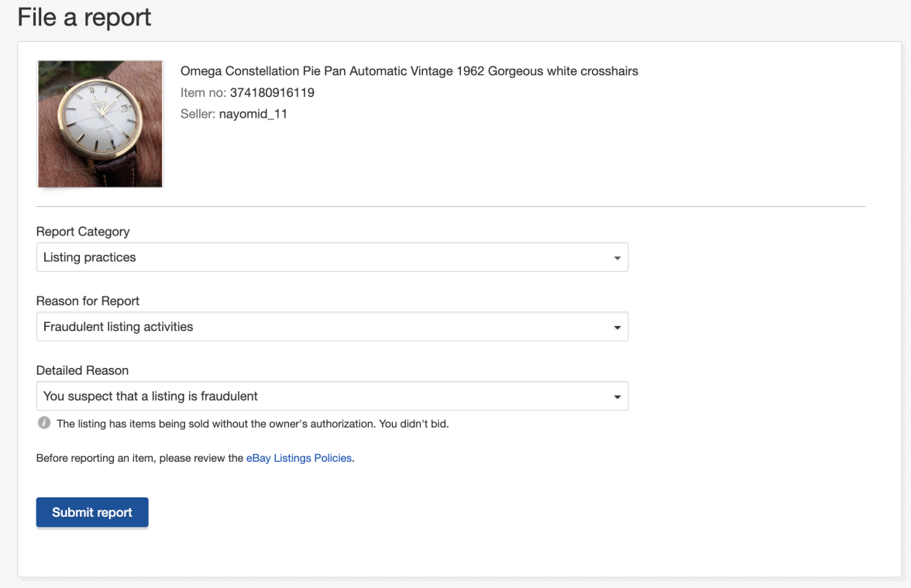This screenshot has width=911, height=588.
Task: Select the item number 374180916119
Action: tap(272, 93)
